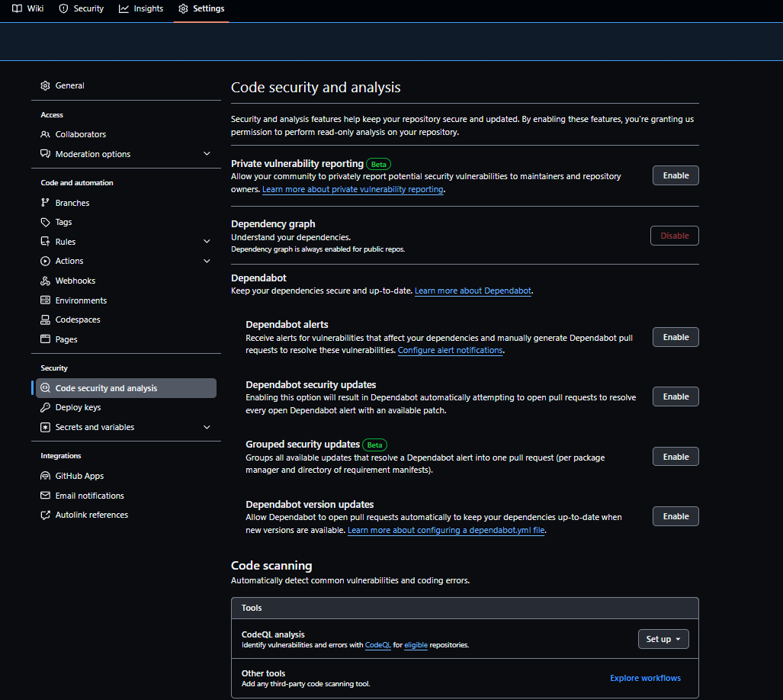783x700 pixels.
Task: Expand the Moderation options chevron
Action: [207, 154]
